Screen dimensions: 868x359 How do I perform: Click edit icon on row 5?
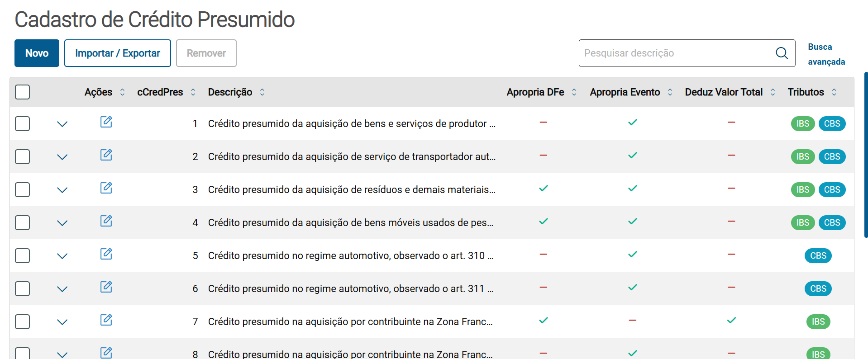point(106,254)
